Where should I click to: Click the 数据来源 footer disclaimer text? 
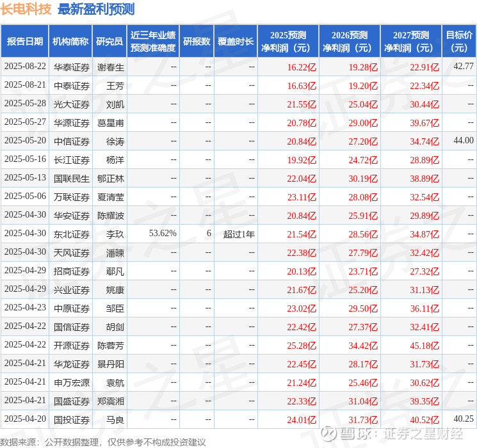(x=103, y=442)
